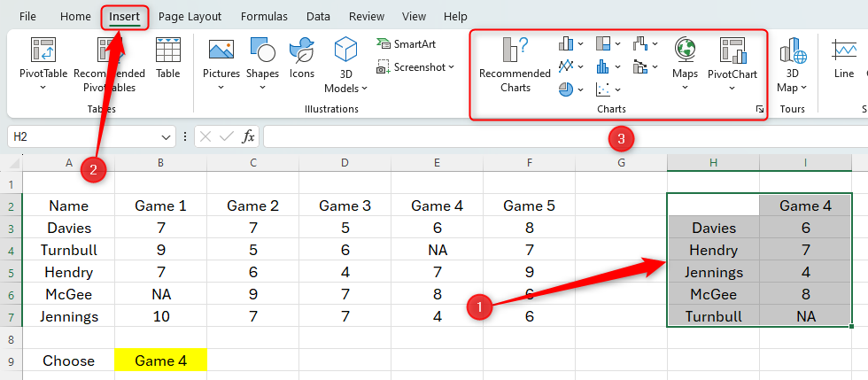This screenshot has width=868, height=380.
Task: Click the 3D Map icon
Action: tap(793, 50)
